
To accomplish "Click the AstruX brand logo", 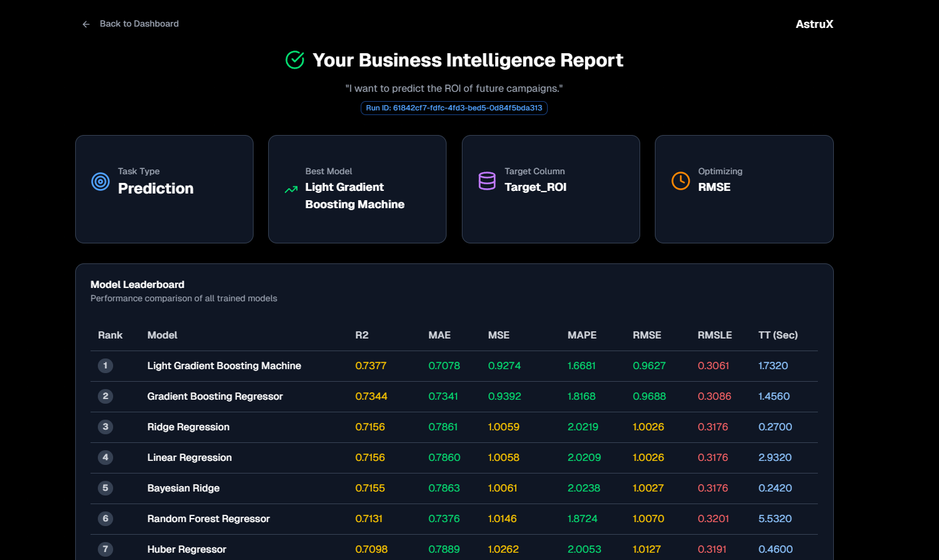I will (x=814, y=24).
